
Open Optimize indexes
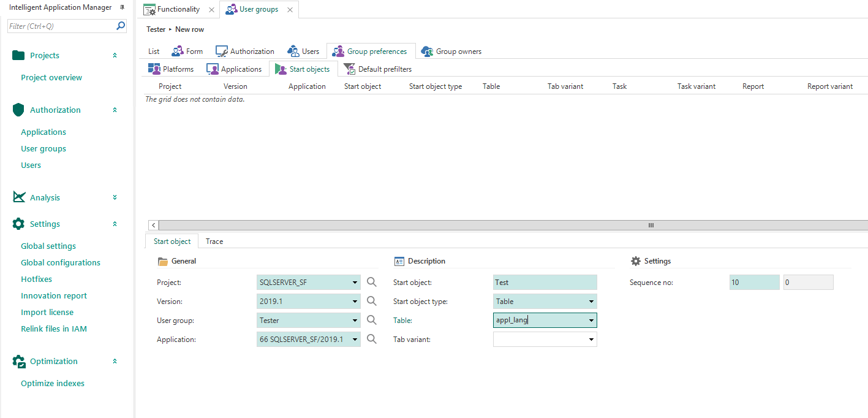tap(53, 383)
